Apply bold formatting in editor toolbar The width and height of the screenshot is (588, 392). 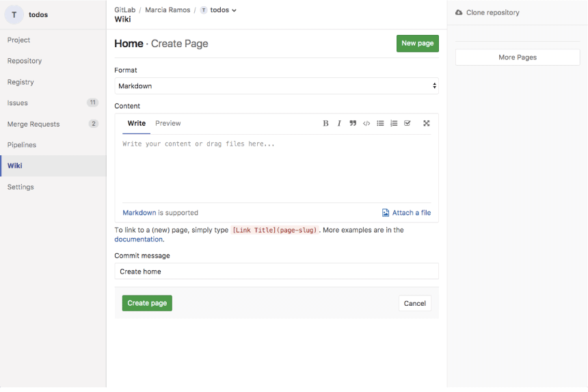click(x=325, y=123)
